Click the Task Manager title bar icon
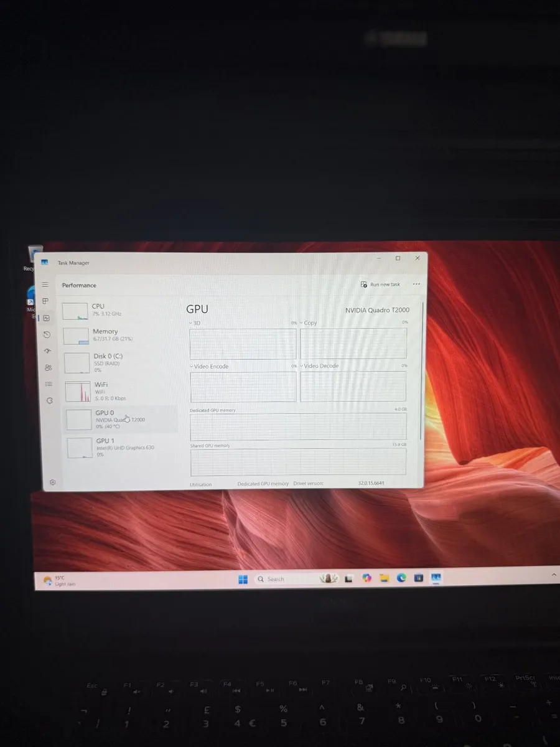The width and height of the screenshot is (560, 747). coord(45,262)
